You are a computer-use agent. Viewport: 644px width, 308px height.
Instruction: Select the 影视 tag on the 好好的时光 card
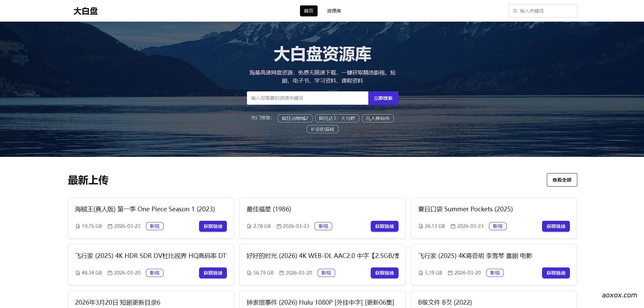(x=326, y=273)
